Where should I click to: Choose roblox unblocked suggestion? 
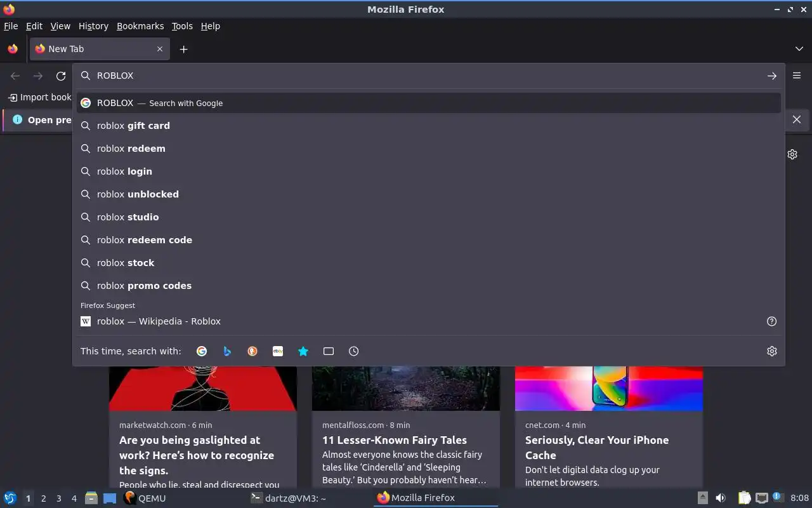(428, 194)
